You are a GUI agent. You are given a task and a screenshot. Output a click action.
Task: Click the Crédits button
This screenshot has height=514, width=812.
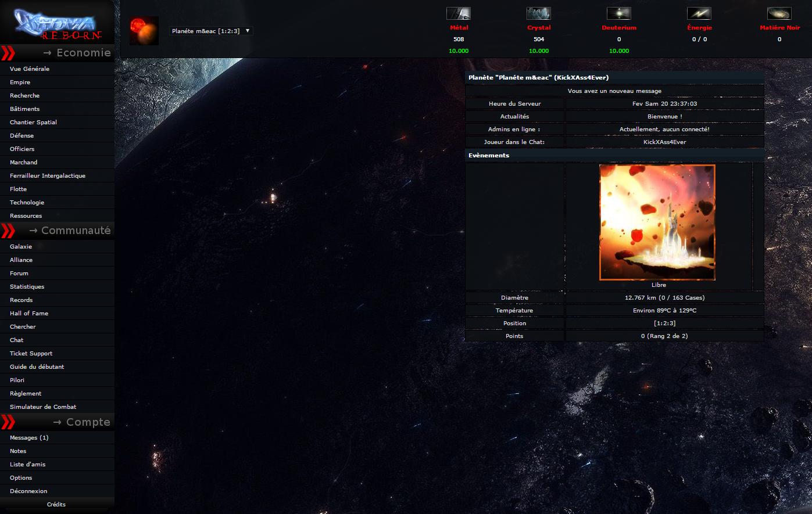coord(57,504)
